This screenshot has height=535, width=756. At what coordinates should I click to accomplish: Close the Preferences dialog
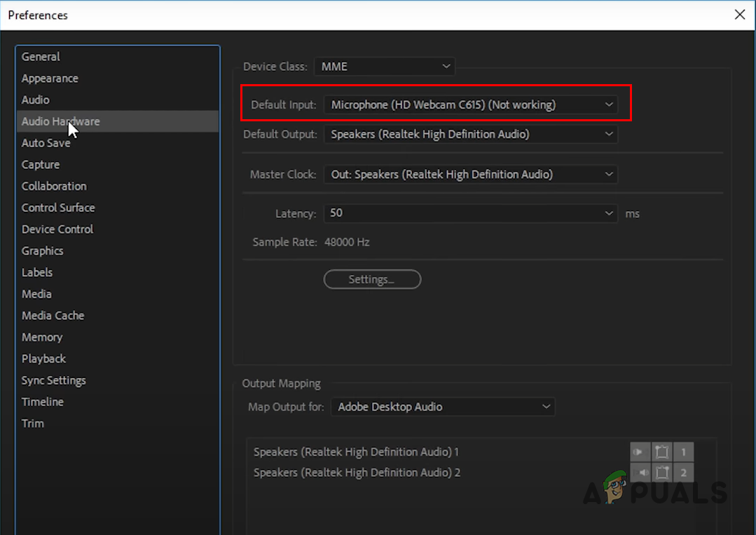click(740, 14)
